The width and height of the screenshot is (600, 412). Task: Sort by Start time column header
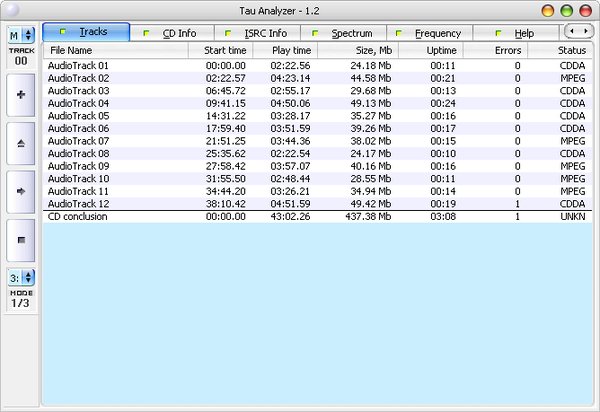220,50
